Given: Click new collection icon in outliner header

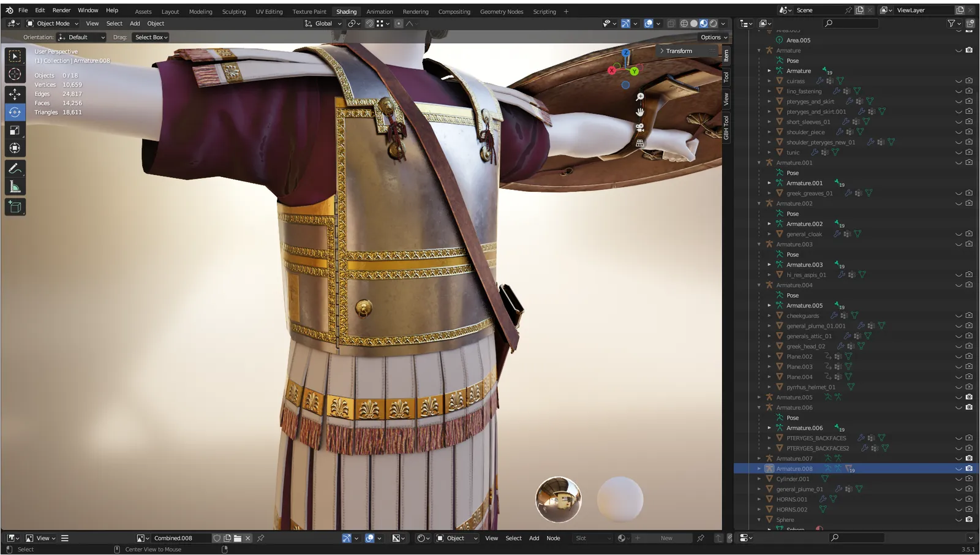Looking at the screenshot, I should click(x=970, y=23).
